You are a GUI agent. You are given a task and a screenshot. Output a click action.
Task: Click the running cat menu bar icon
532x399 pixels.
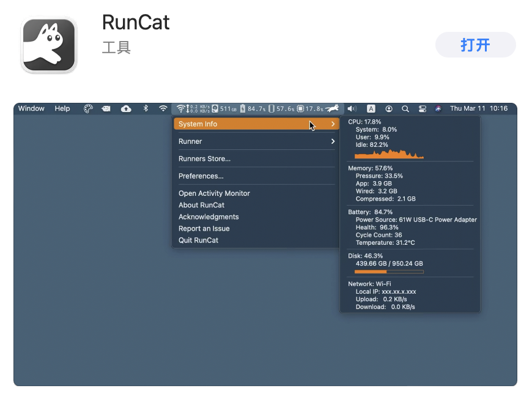(332, 109)
